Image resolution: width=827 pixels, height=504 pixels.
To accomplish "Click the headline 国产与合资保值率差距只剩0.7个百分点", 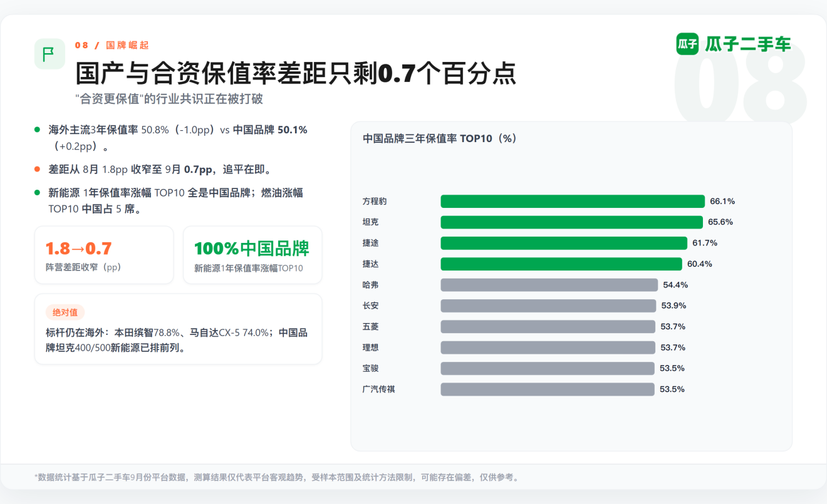I will click(x=296, y=73).
